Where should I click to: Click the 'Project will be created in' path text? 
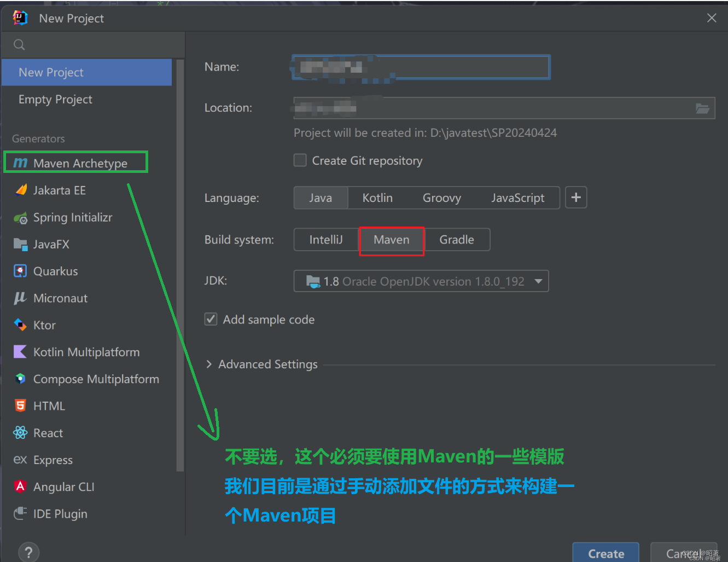(425, 133)
